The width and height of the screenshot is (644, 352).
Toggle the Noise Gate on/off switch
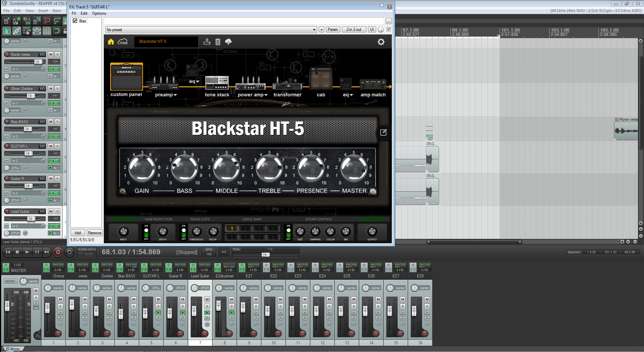tap(184, 232)
